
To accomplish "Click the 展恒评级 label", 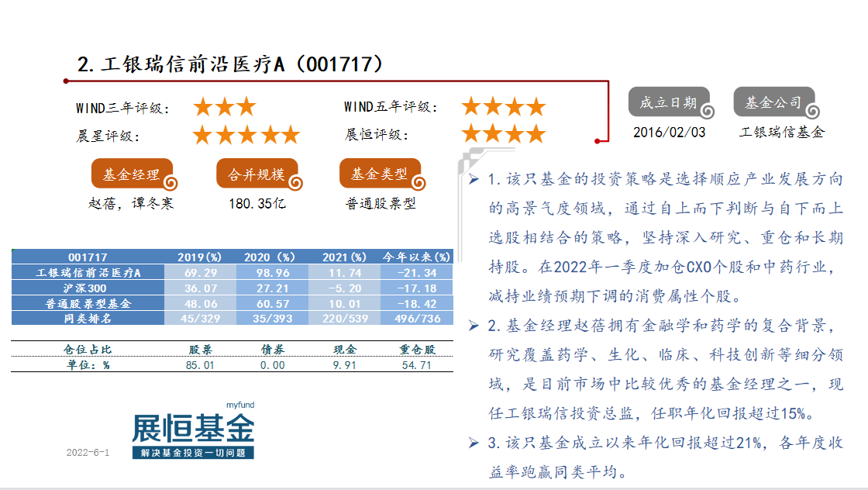I will pos(377,135).
